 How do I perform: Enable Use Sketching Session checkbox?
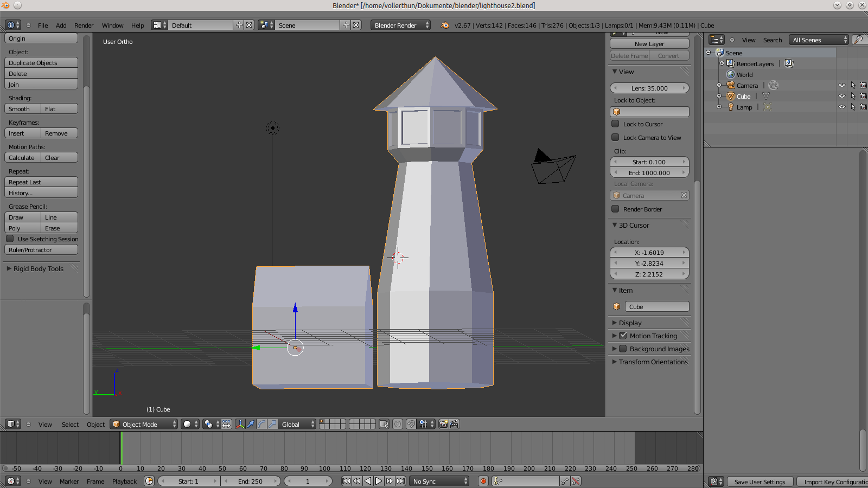tap(10, 239)
